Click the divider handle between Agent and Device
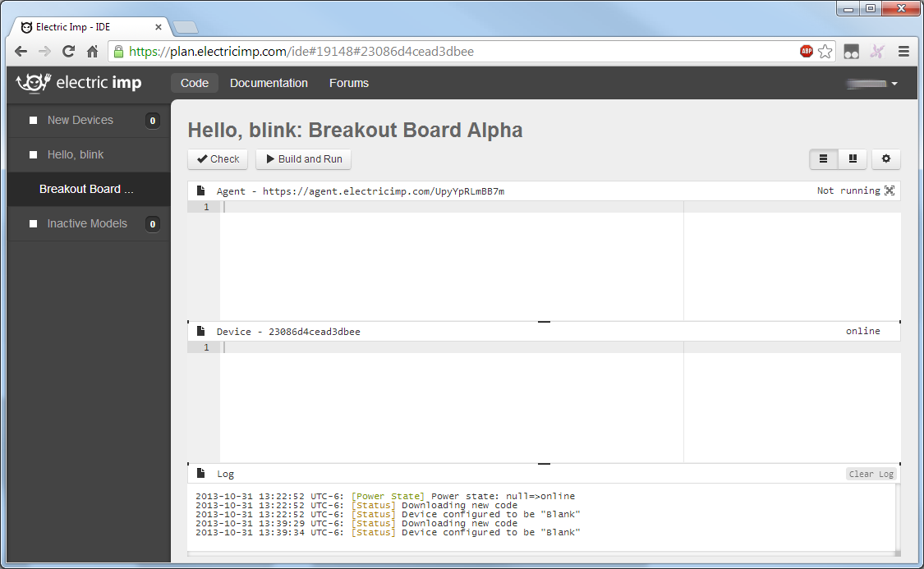The image size is (924, 569). click(x=544, y=322)
